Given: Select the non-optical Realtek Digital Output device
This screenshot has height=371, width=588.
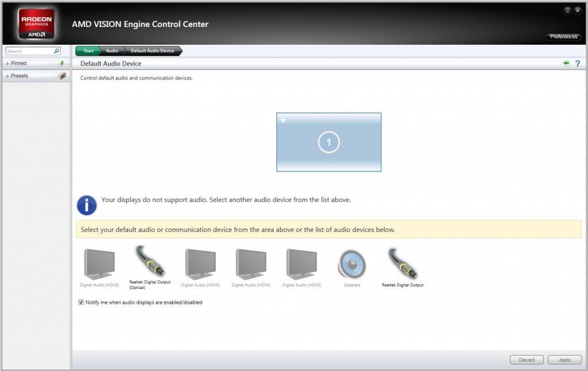Looking at the screenshot, I should click(x=403, y=267).
